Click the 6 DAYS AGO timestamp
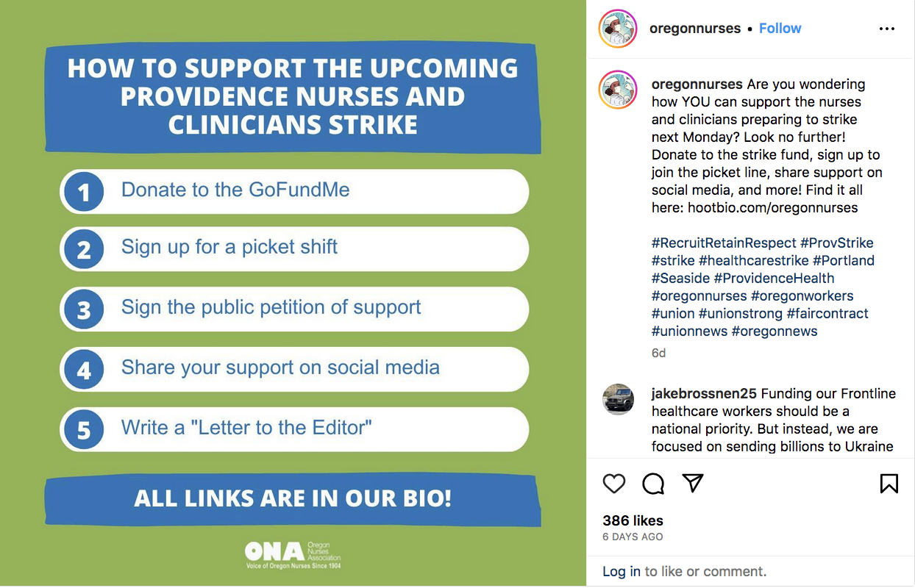Image resolution: width=915 pixels, height=588 pixels. (633, 537)
